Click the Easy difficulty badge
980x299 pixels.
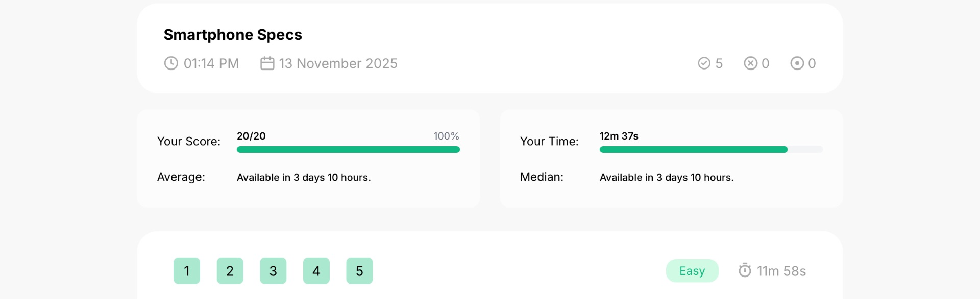(x=692, y=271)
